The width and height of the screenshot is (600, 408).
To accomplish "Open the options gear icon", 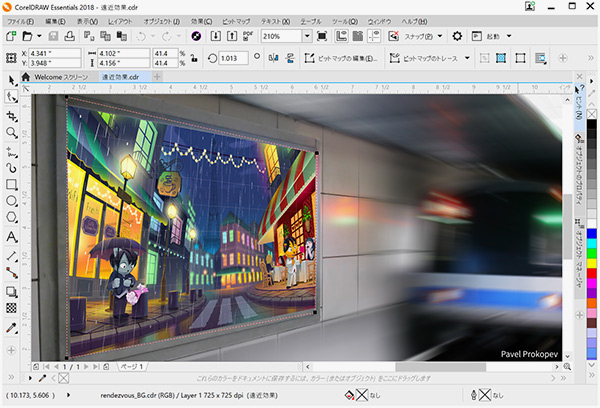I will pos(457,36).
